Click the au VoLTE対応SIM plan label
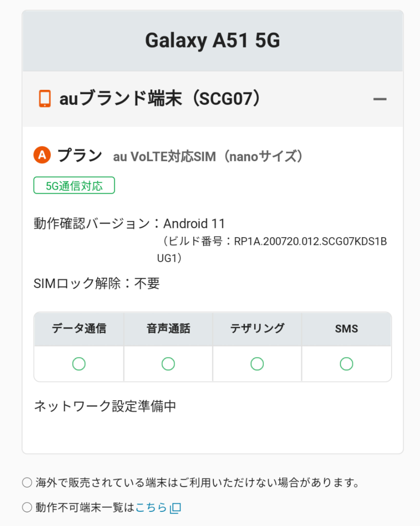 click(x=208, y=156)
